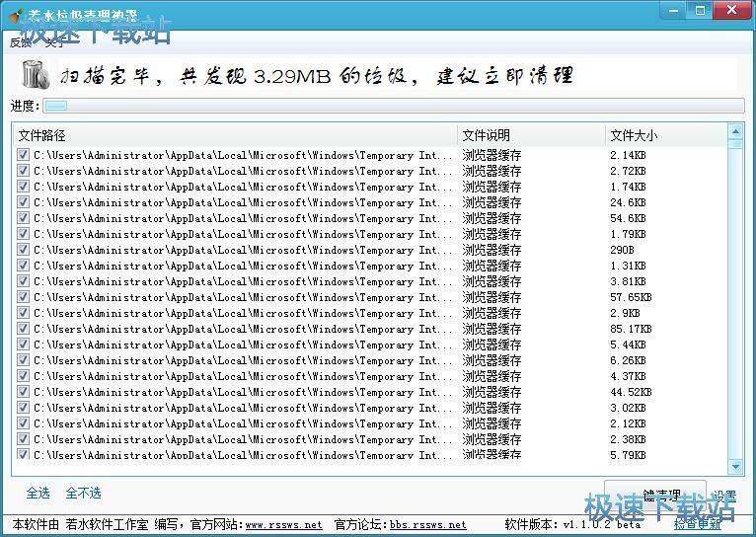Click 检查更新 to check for updates
756x537 pixels.
point(697,524)
